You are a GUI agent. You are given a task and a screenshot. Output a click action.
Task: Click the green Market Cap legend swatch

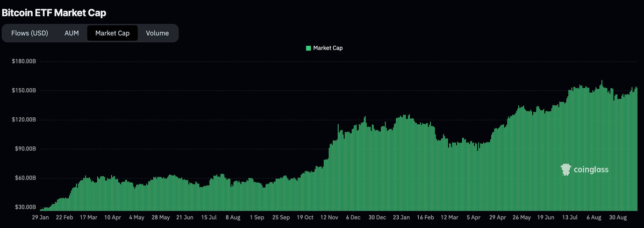pyautogui.click(x=309, y=48)
